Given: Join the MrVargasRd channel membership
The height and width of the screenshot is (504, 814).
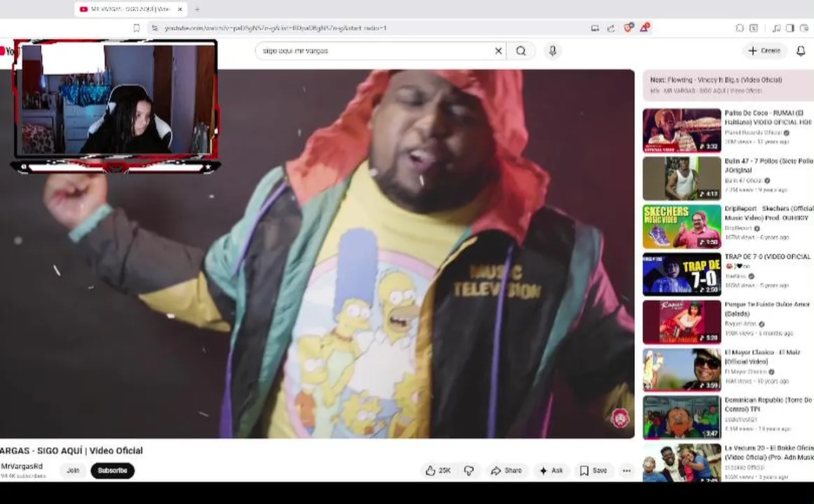Looking at the screenshot, I should pyautogui.click(x=73, y=470).
